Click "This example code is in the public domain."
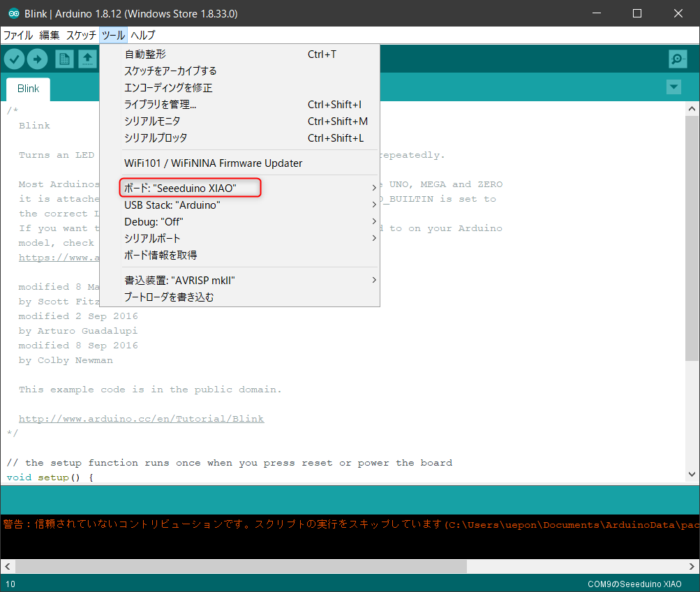Image resolution: width=700 pixels, height=592 pixels. tap(150, 390)
